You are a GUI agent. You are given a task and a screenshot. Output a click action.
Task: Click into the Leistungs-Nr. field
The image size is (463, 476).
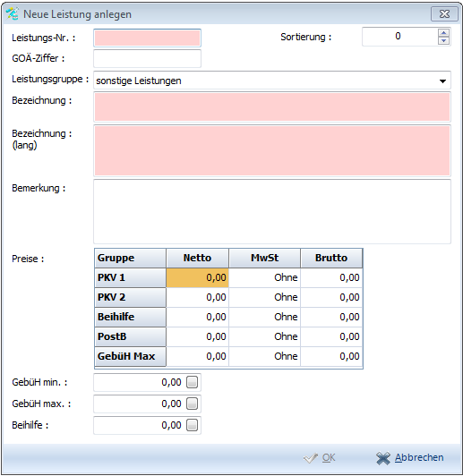point(148,38)
